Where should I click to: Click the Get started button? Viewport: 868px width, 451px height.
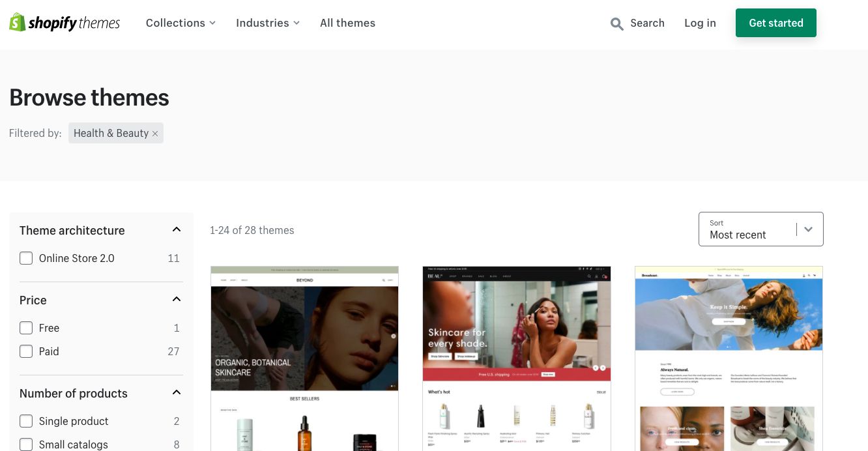click(775, 23)
